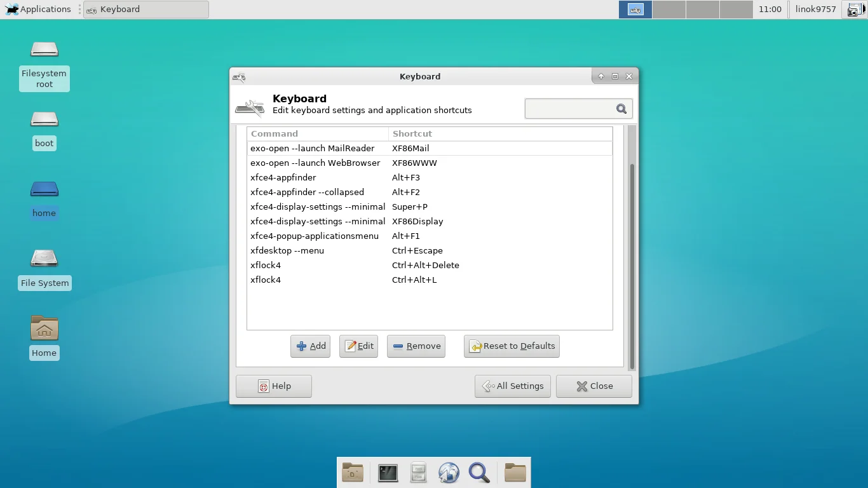Click the dialog's Close button
868x488 pixels.
coord(594,386)
